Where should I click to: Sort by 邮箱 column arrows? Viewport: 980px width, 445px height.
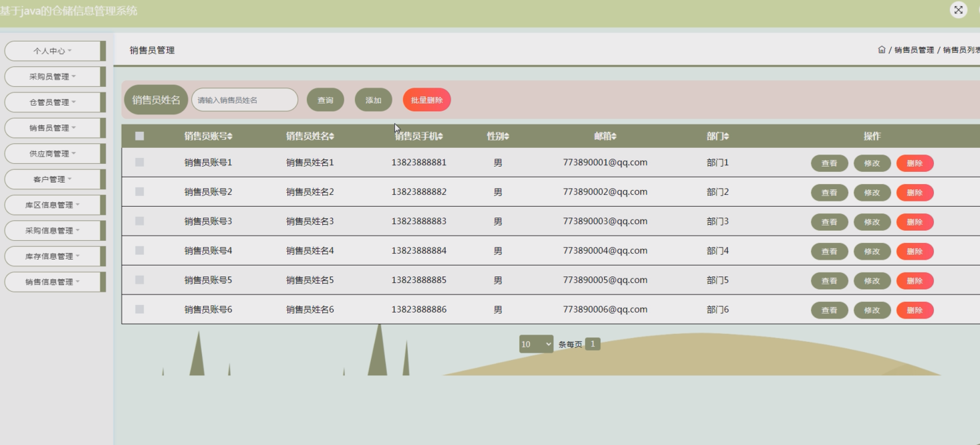[x=614, y=137]
